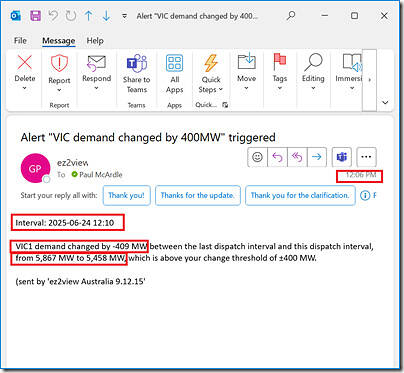Click the email subject heading
The height and width of the screenshot is (373, 404).
[x=148, y=137]
